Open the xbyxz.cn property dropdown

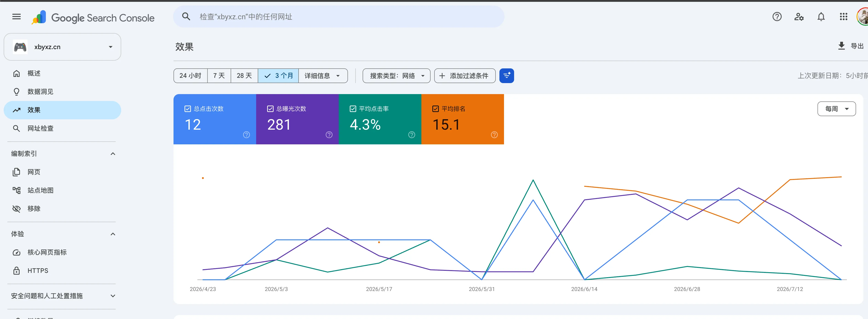[62, 47]
